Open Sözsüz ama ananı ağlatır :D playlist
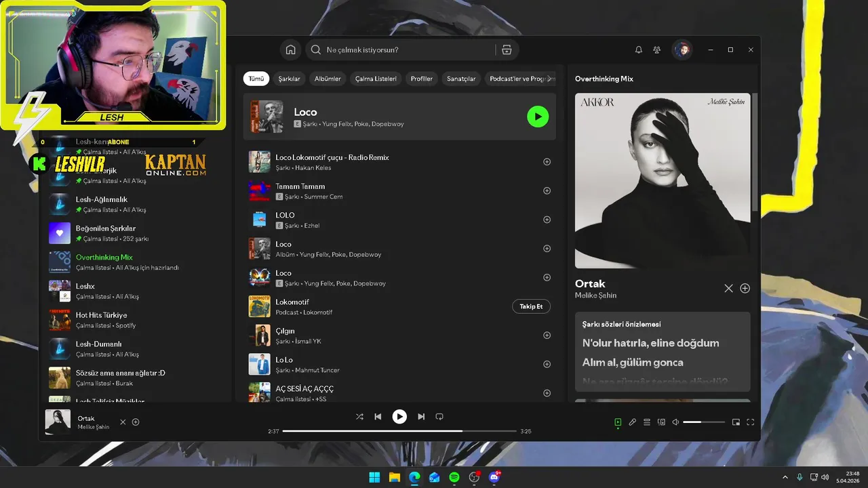 pos(135,378)
